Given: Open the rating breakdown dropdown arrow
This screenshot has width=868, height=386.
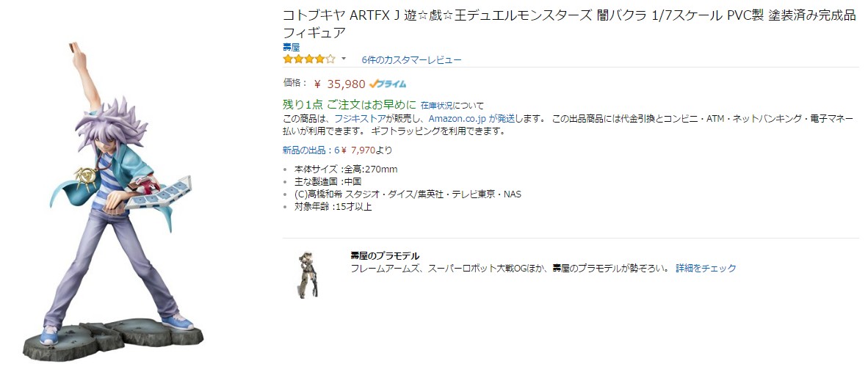Looking at the screenshot, I should [x=343, y=59].
